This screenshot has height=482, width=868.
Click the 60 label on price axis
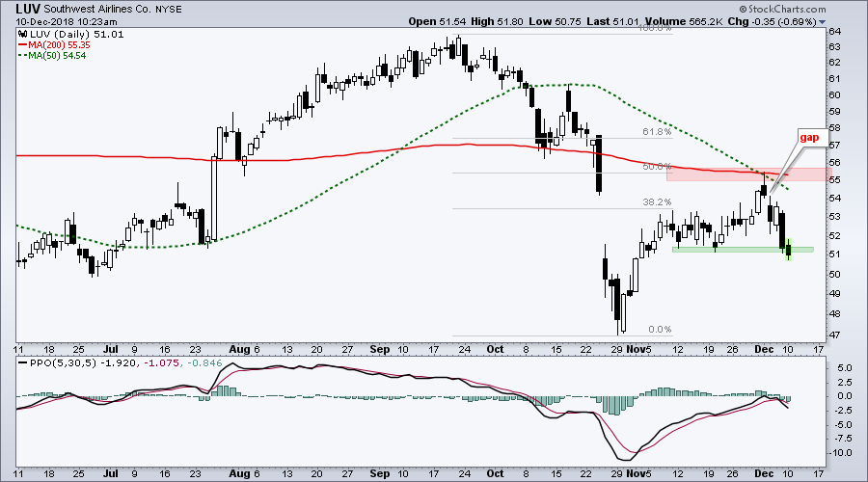[834, 94]
